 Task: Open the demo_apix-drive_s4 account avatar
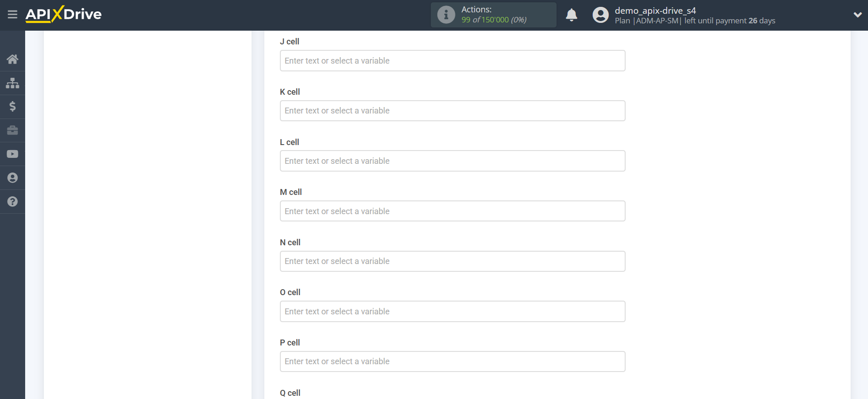pos(600,15)
